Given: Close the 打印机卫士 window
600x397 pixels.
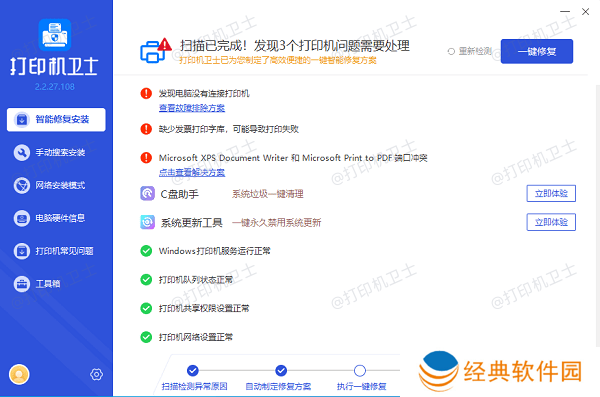Looking at the screenshot, I should (x=585, y=11).
